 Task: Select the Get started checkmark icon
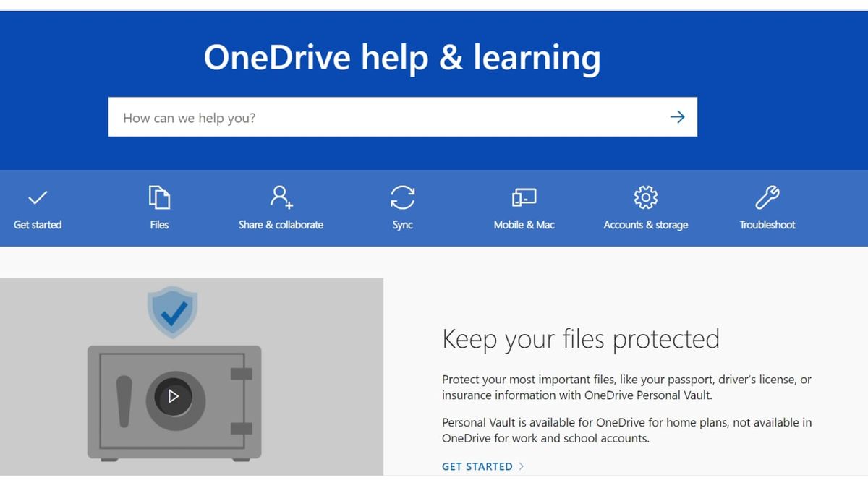[37, 197]
